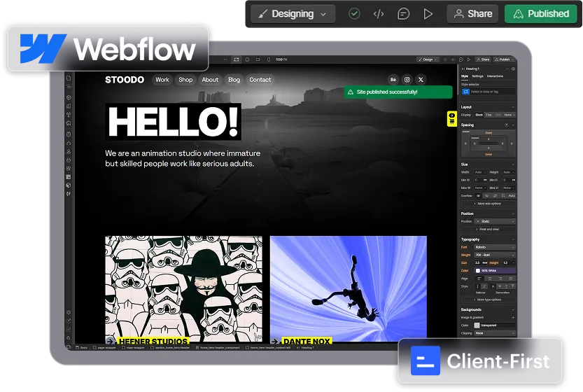Click the font Size 3.5 field
The height and width of the screenshot is (392, 583).
click(x=481, y=263)
